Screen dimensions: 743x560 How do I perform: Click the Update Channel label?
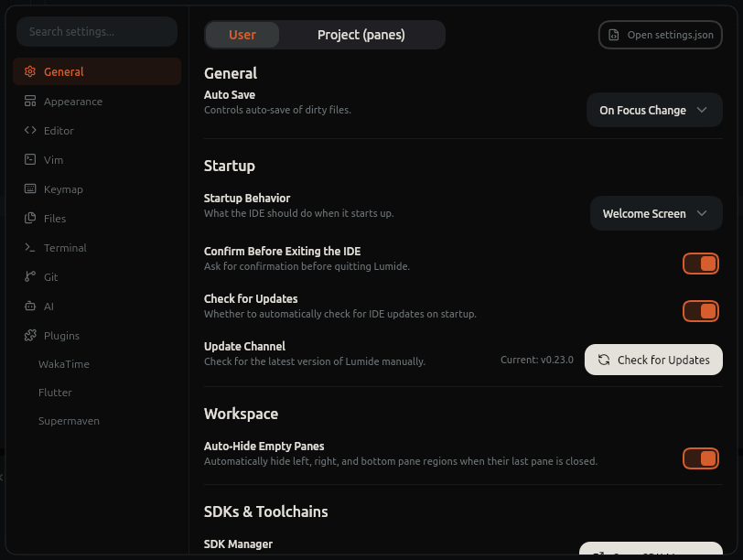click(x=244, y=346)
